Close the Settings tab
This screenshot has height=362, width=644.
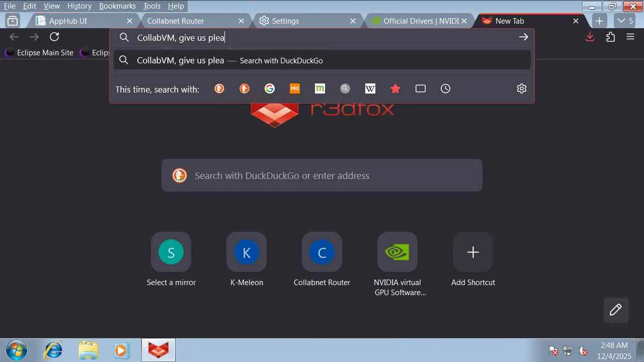pyautogui.click(x=353, y=21)
